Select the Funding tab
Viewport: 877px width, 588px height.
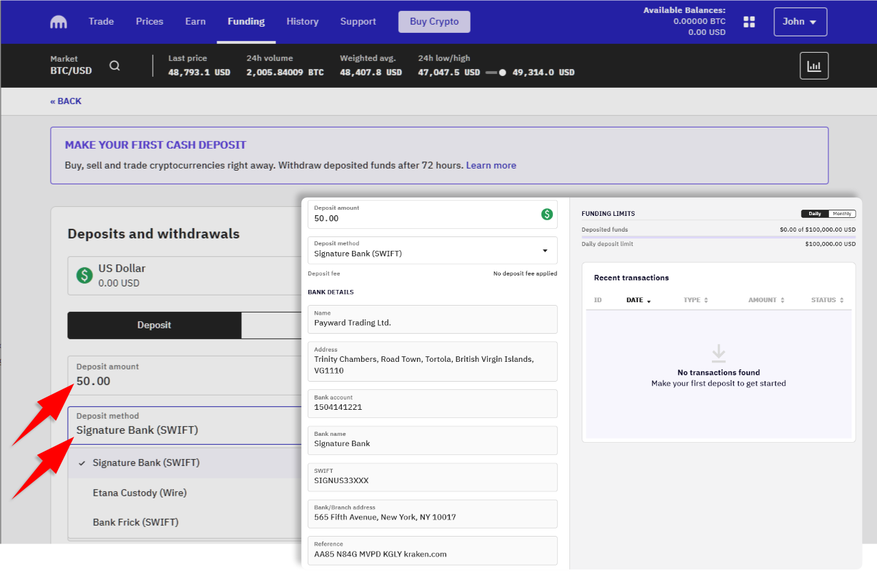pos(246,21)
